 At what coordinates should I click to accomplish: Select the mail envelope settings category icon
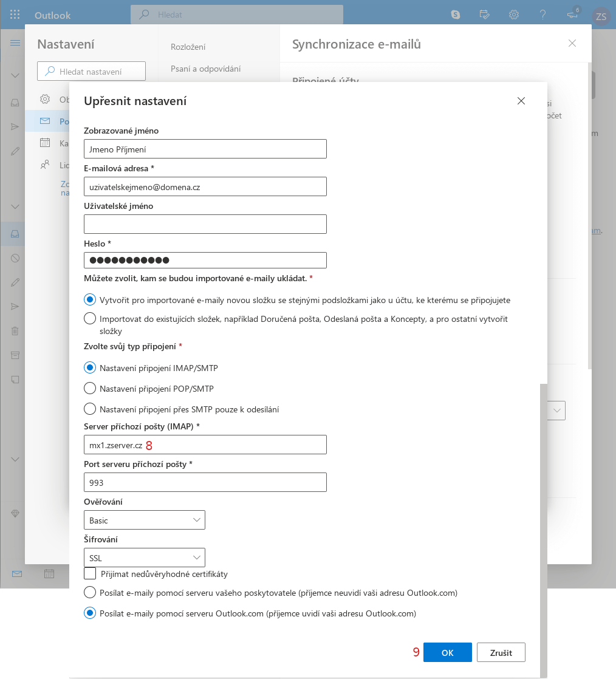pyautogui.click(x=44, y=121)
